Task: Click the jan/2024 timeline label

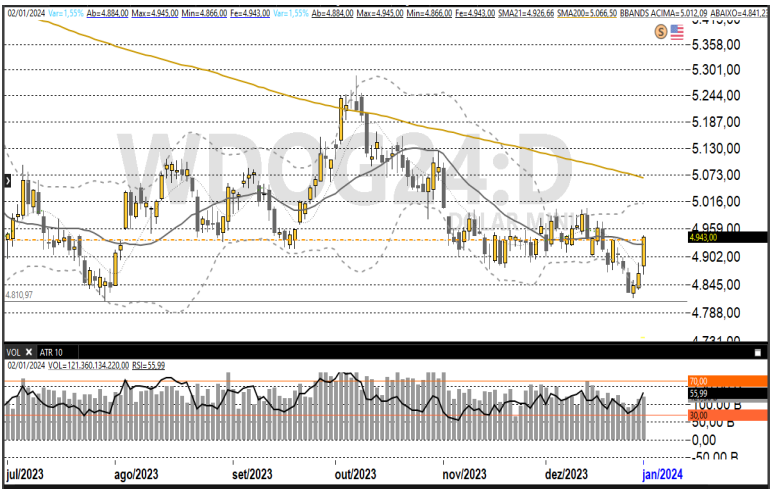Action: (x=663, y=474)
